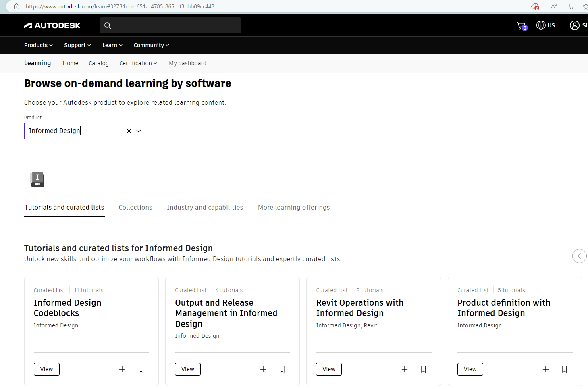Image resolution: width=588 pixels, height=389 pixels.
Task: Add Informed Design Codeblocks with plus icon
Action: point(122,369)
